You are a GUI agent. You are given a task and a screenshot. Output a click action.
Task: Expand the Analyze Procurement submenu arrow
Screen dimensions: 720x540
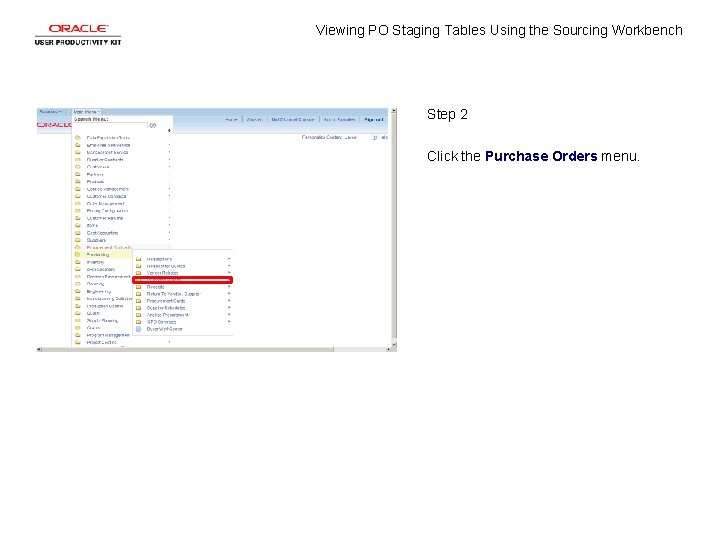(x=229, y=315)
